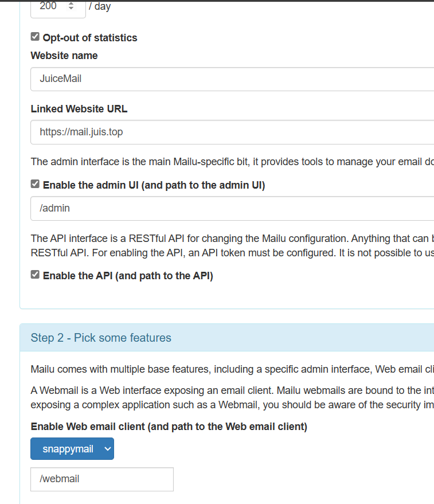Click the Linked Website URL input field

point(229,132)
